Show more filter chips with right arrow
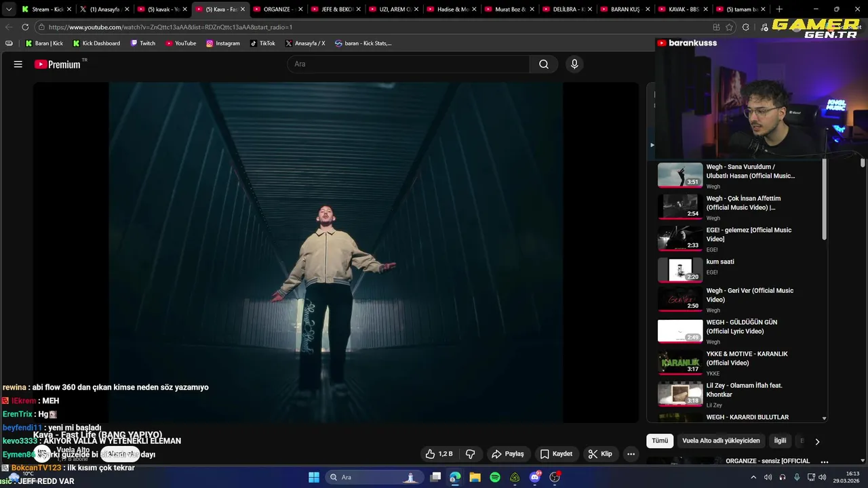Screen dimensions: 868x488 [817, 441]
